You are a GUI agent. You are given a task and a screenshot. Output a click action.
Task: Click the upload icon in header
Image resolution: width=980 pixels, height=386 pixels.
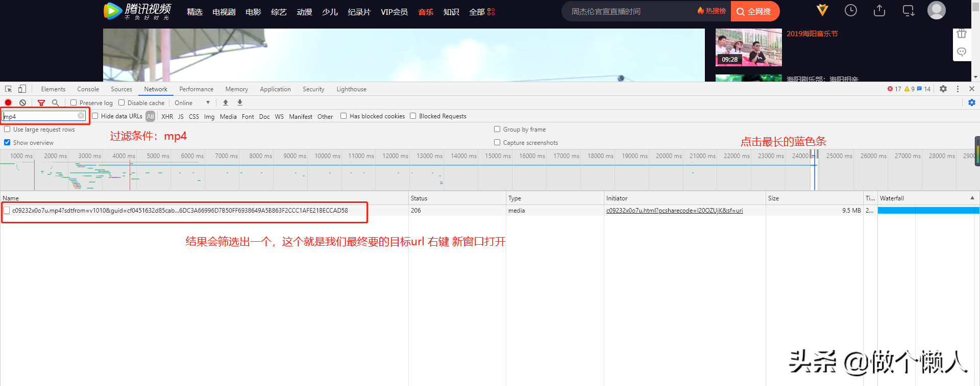coord(879,10)
